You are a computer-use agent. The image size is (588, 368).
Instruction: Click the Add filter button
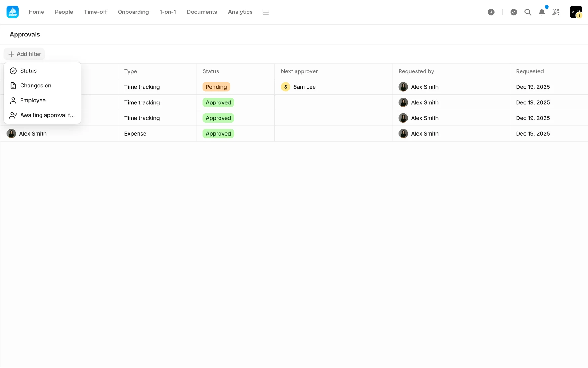tap(24, 54)
